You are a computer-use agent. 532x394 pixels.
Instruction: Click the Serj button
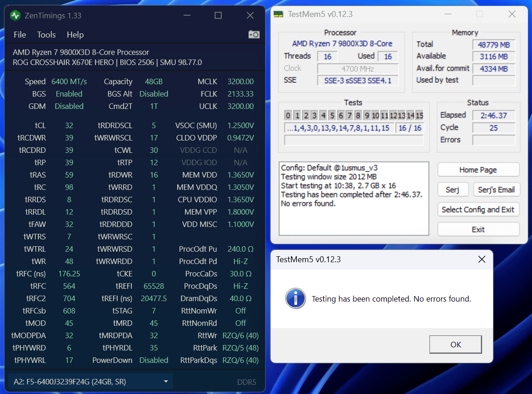453,189
